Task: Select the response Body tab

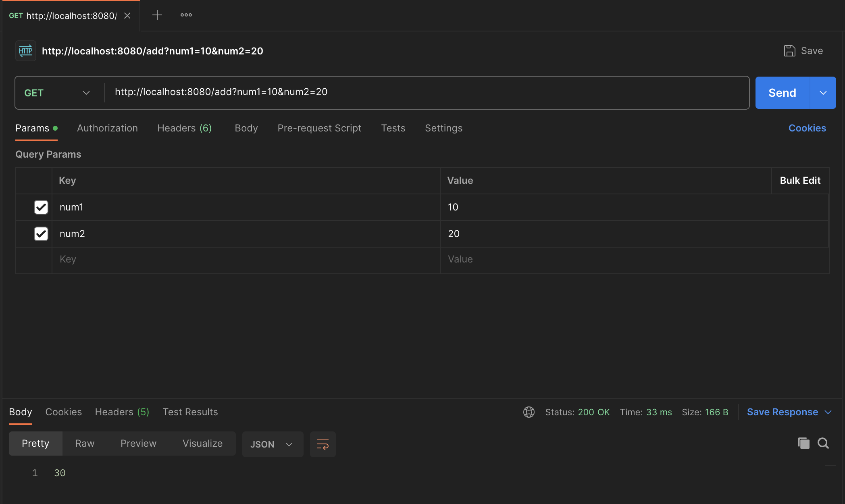Action: point(21,412)
